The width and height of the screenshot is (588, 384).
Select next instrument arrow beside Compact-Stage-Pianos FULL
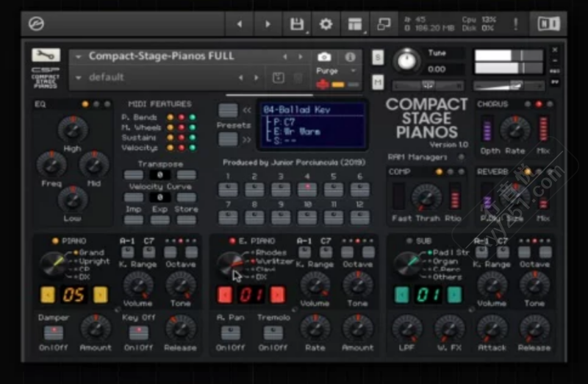pyautogui.click(x=301, y=57)
